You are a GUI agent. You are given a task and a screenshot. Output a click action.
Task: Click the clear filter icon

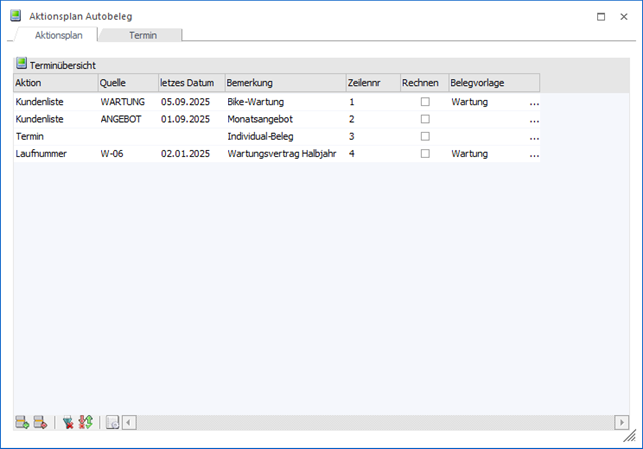(x=68, y=422)
